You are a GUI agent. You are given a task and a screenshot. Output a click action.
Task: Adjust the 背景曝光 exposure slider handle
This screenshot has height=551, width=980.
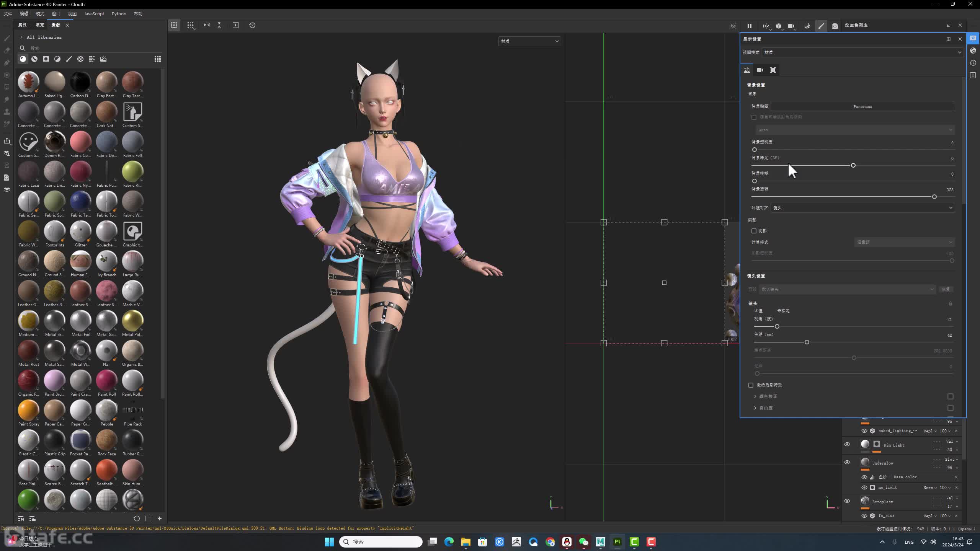click(x=853, y=165)
